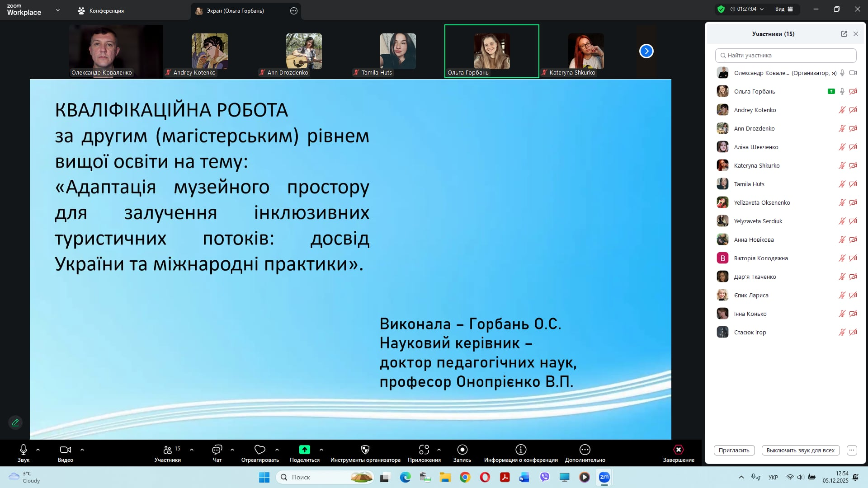Toggle microphone with Звук button
This screenshot has height=488, width=868.
tap(24, 450)
